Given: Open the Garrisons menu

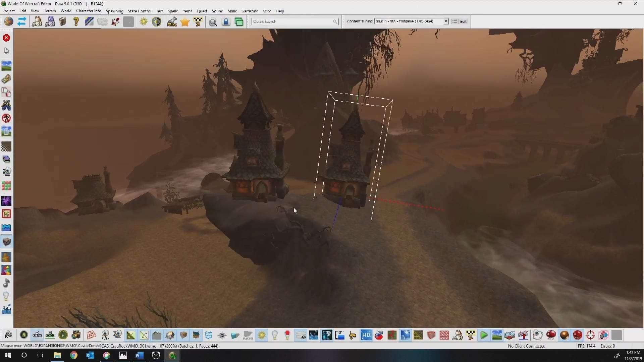Looking at the screenshot, I should click(x=250, y=11).
